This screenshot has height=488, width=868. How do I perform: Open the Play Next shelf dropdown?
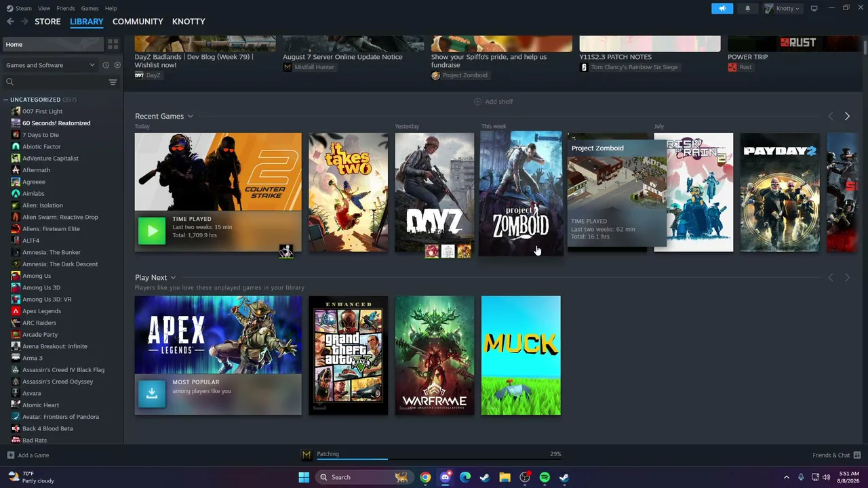[173, 277]
